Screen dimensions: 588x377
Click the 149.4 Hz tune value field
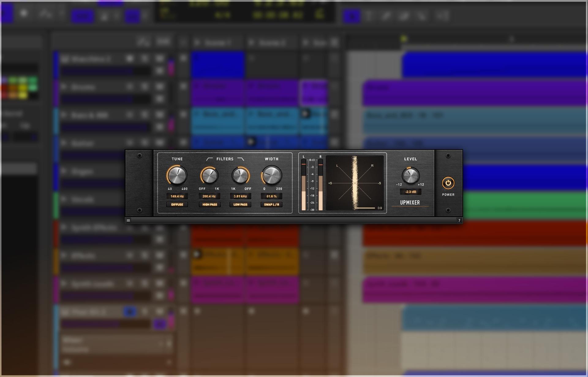[x=177, y=196]
